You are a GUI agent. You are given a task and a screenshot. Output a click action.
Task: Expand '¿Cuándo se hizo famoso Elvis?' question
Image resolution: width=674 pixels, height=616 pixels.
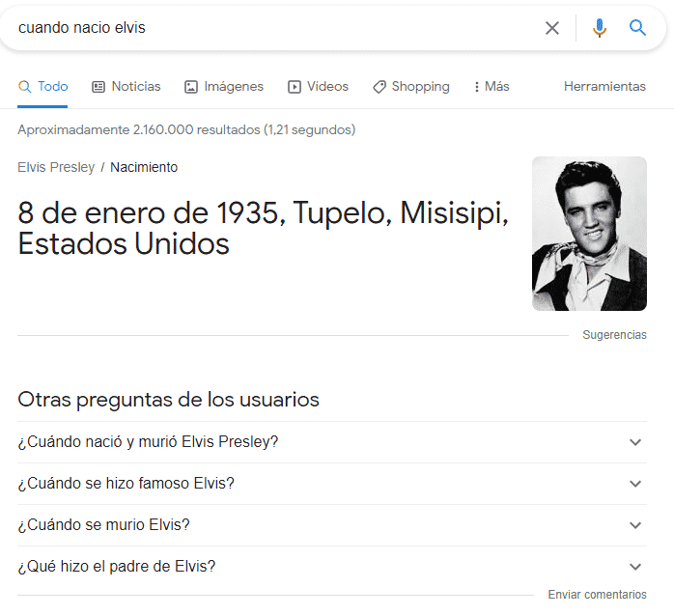(x=332, y=484)
